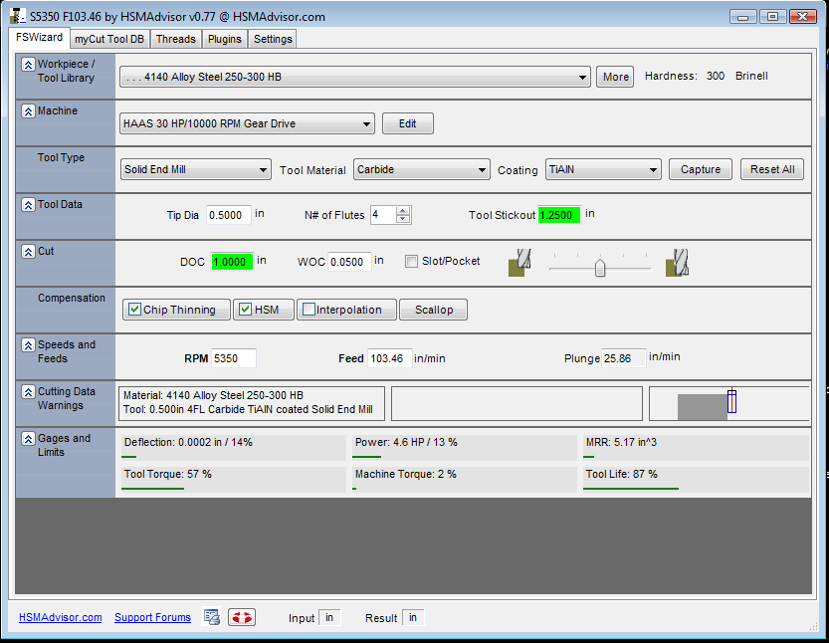Collapse the Tool Data section
The width and height of the screenshot is (829, 644).
(28, 205)
